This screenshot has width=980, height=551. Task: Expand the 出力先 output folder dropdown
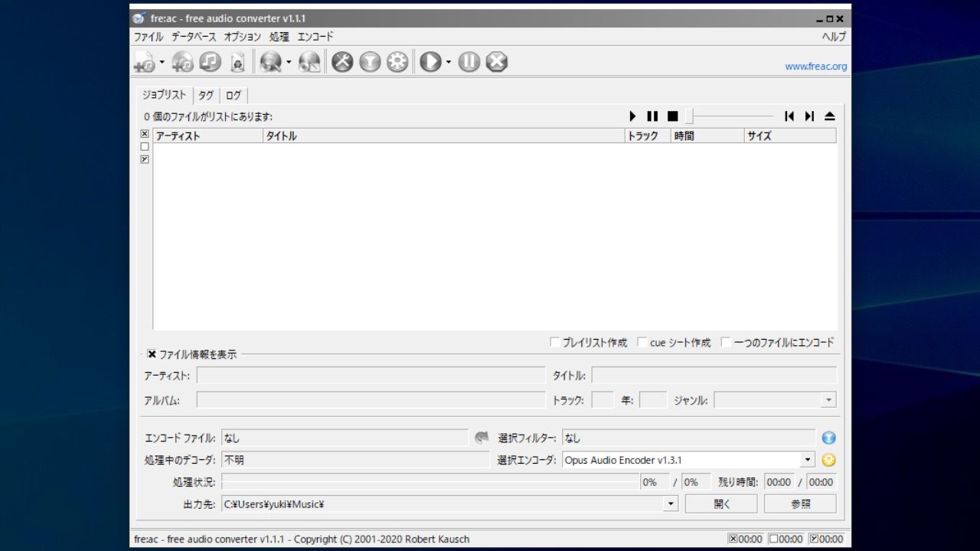(x=671, y=504)
